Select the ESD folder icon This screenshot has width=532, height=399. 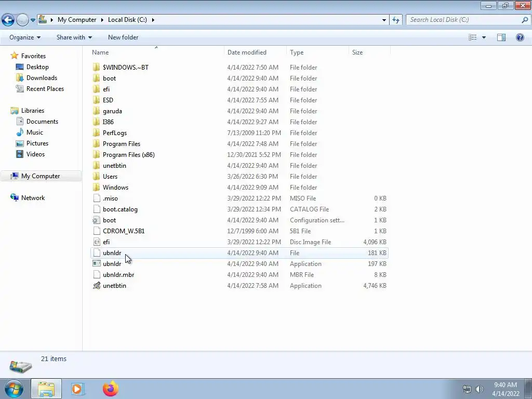[x=96, y=100]
